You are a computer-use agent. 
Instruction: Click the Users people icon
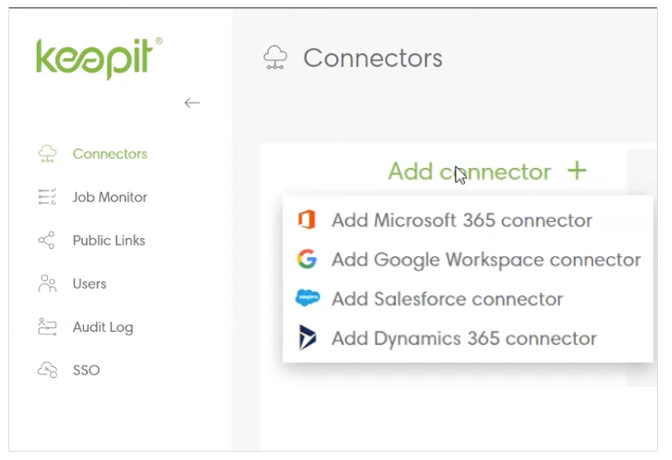coord(47,284)
